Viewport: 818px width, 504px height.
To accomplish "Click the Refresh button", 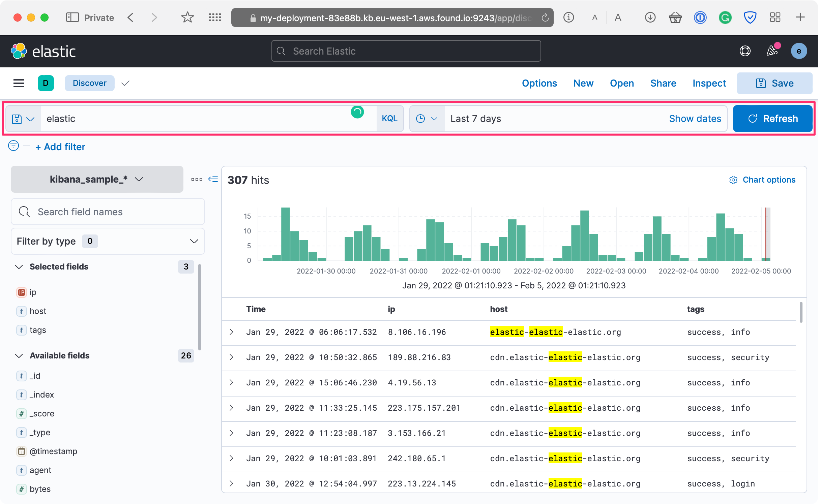I will 772,119.
